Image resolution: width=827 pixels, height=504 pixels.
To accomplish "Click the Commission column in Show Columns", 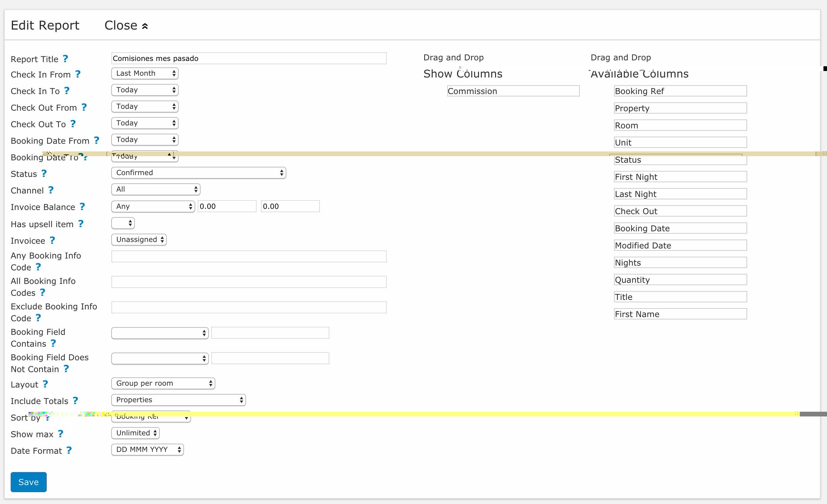I will [x=512, y=91].
